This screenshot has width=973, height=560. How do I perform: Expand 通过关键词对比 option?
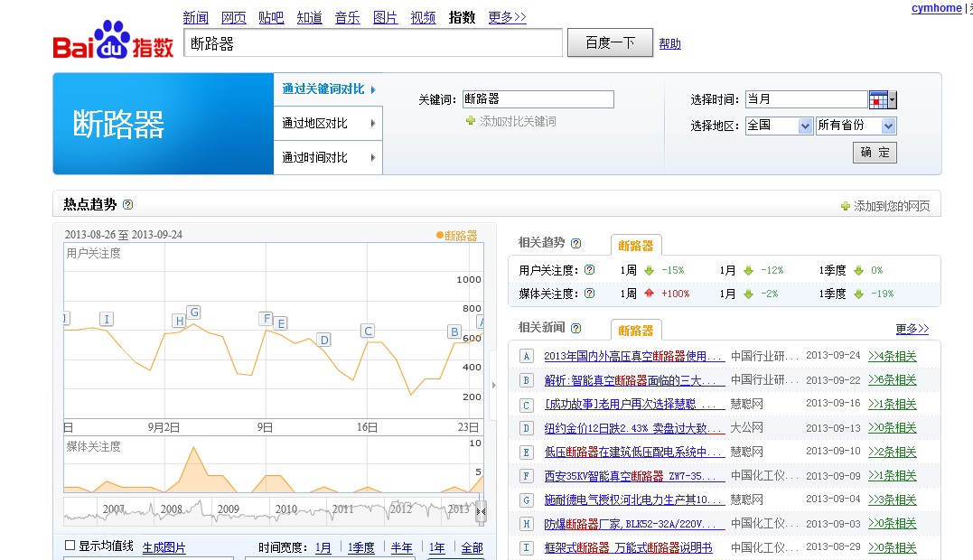[328, 89]
